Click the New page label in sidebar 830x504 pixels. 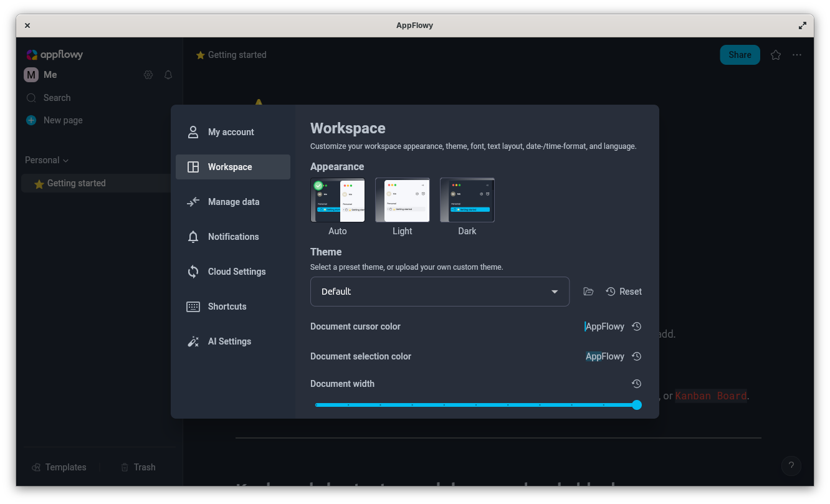[x=63, y=120]
